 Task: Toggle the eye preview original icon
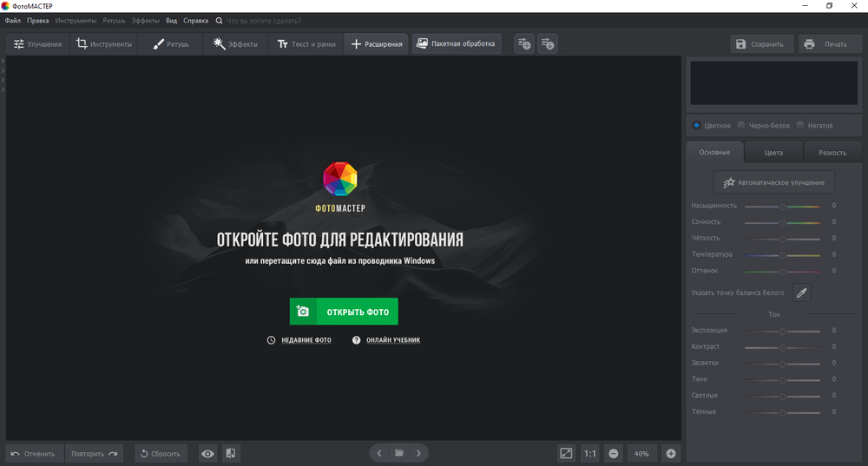click(x=207, y=454)
